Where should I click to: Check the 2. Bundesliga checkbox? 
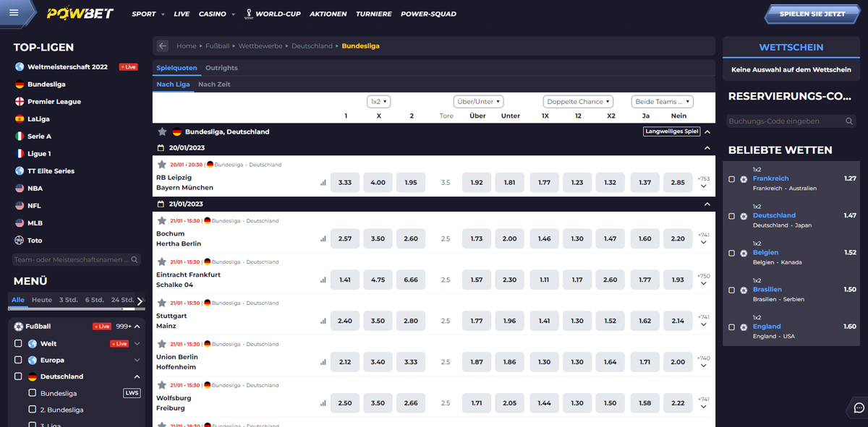click(x=32, y=410)
